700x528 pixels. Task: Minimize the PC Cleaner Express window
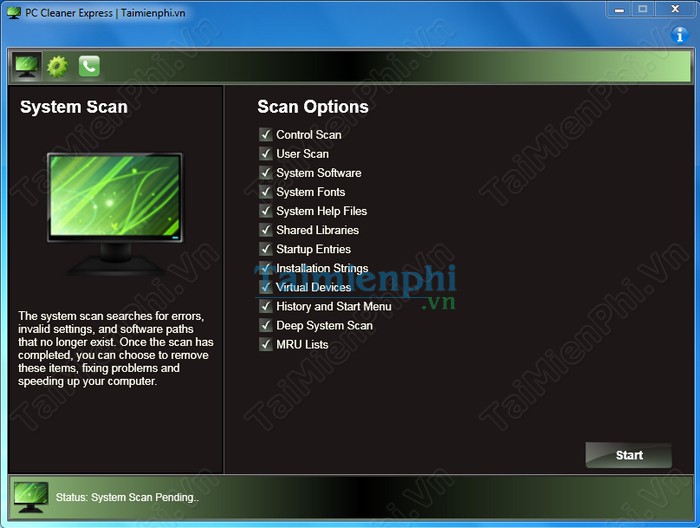click(x=619, y=10)
